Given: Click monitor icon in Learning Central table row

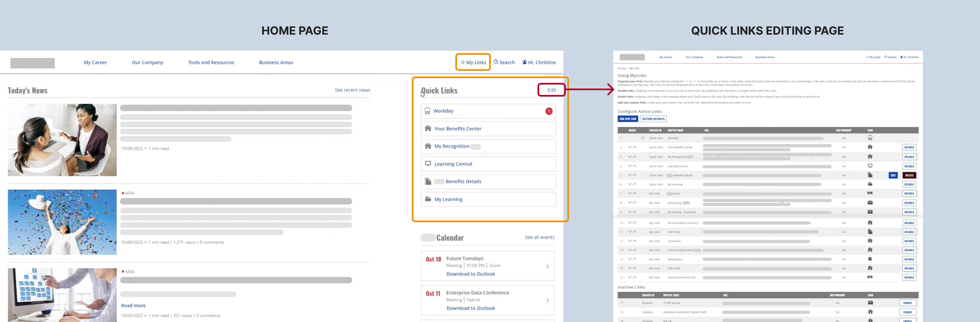Looking at the screenshot, I should point(870,166).
